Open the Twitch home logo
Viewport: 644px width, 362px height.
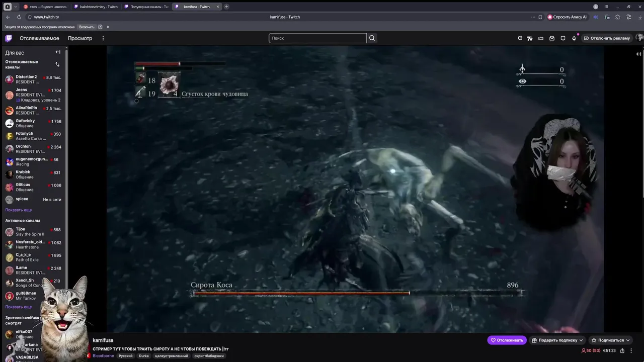(x=9, y=38)
